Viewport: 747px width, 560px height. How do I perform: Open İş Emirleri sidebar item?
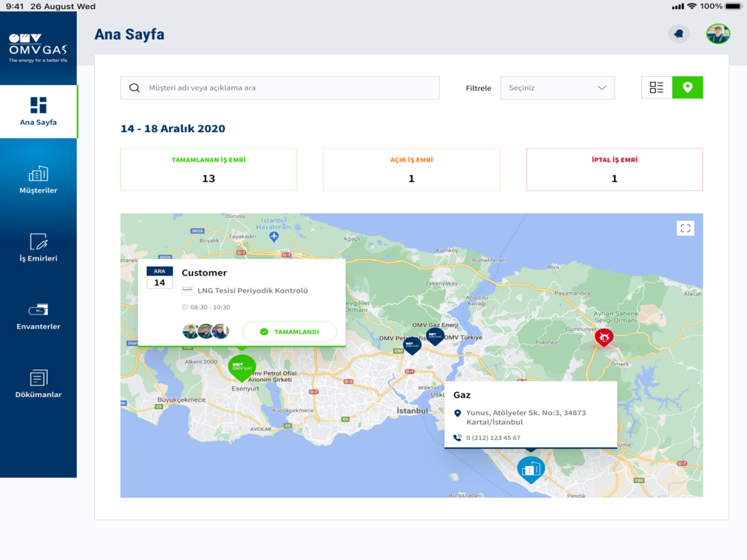click(38, 248)
